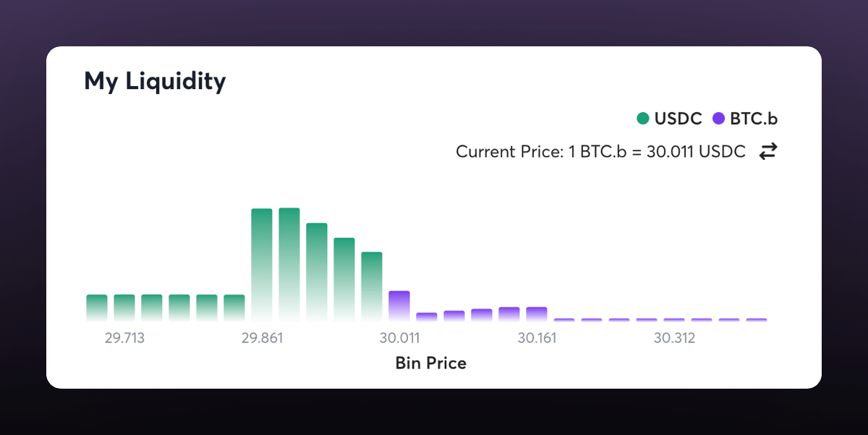Click the 30.011 bin price axis label
The width and height of the screenshot is (868, 435).
coord(399,338)
